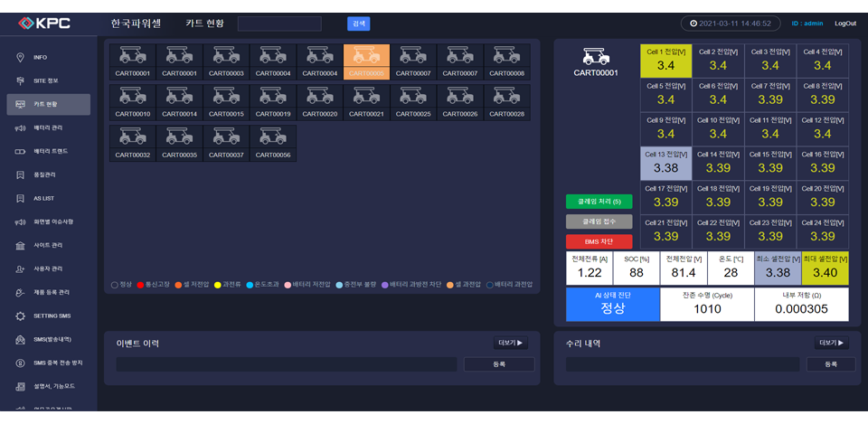The width and height of the screenshot is (868, 424).
Task: Click the blue 검색 search button
Action: (358, 24)
